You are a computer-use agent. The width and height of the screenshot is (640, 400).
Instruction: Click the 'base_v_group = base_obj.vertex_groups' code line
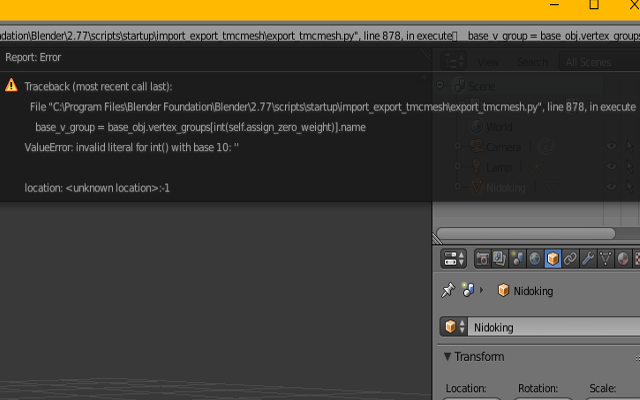[x=200, y=127]
